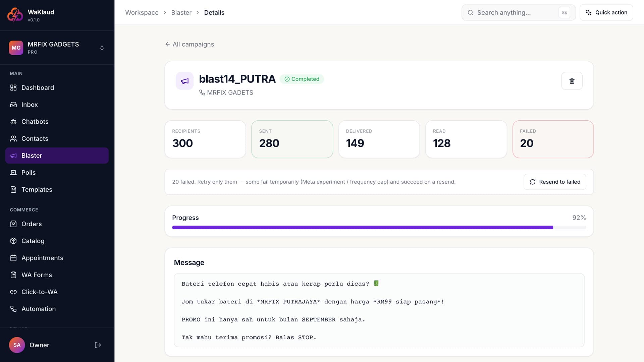The height and width of the screenshot is (362, 644).
Task: Click the MRFIX GADETS phone label
Action: 226,93
